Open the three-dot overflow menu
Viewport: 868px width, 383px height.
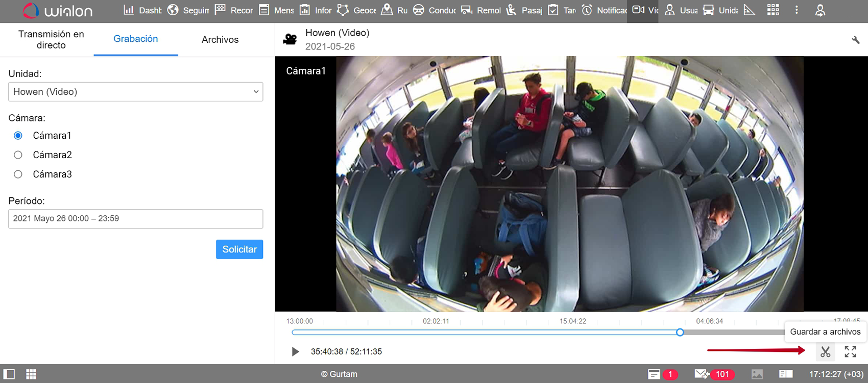[x=797, y=10]
